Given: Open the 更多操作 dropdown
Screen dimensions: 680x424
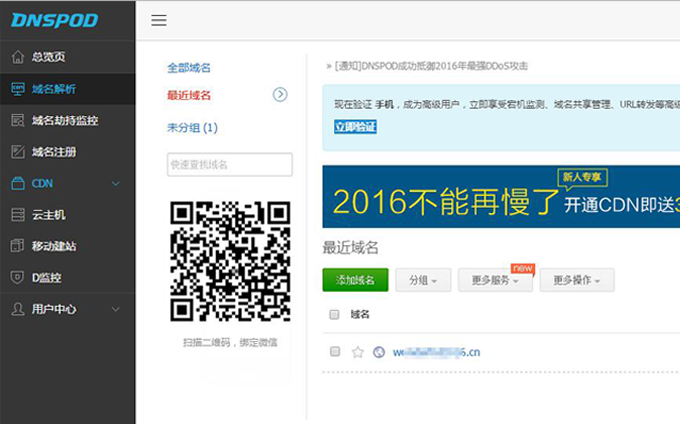Looking at the screenshot, I should pos(576,281).
